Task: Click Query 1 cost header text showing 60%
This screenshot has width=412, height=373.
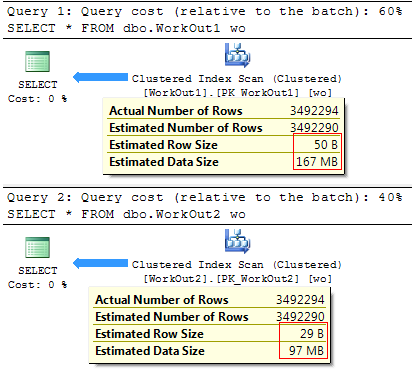Action: pos(205,11)
